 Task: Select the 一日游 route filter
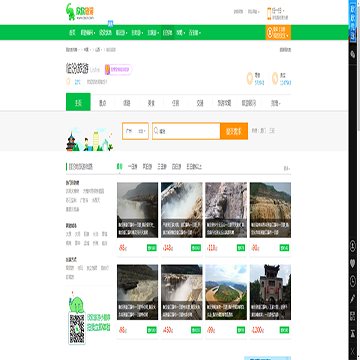coord(133,167)
